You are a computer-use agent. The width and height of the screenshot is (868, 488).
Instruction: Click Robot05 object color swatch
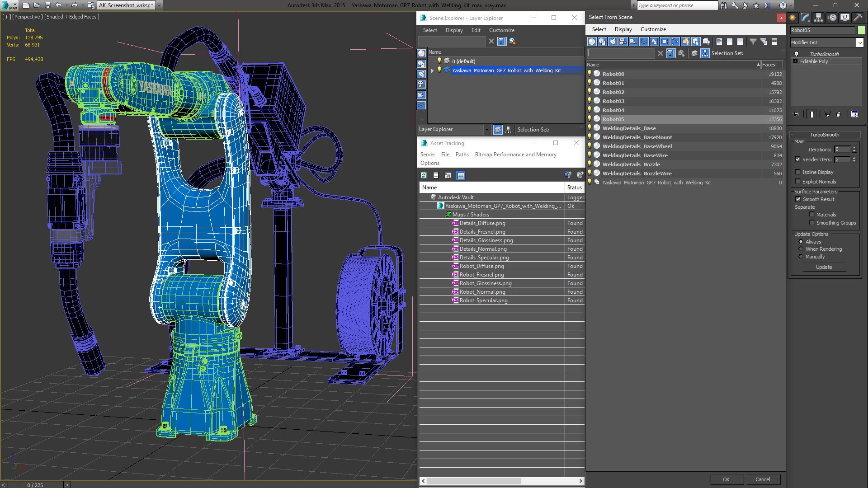tap(861, 30)
